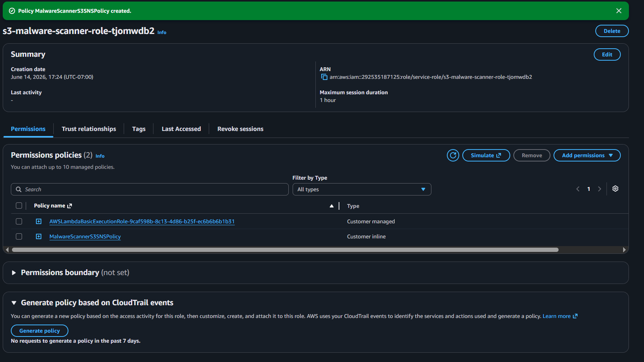Viewport: 644px width, 362px height.
Task: Click the horizontal scrollbar of policies table
Action: [285, 250]
